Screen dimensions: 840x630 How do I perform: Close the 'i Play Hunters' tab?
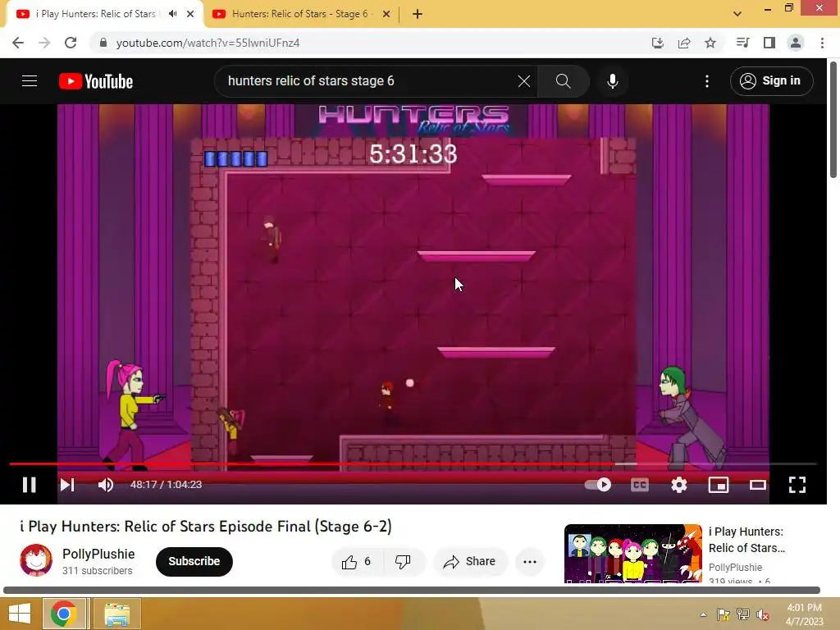pos(190,14)
